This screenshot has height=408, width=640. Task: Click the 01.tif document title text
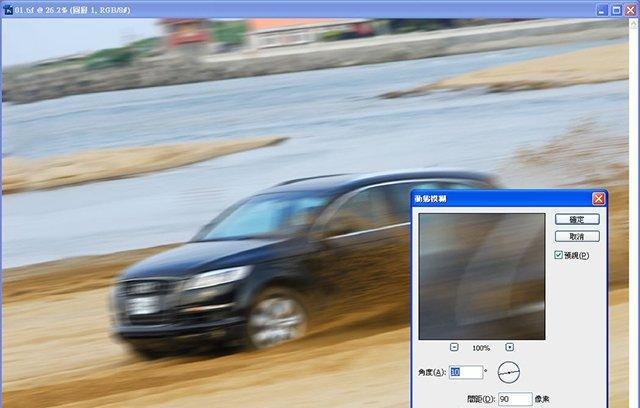[x=73, y=10]
